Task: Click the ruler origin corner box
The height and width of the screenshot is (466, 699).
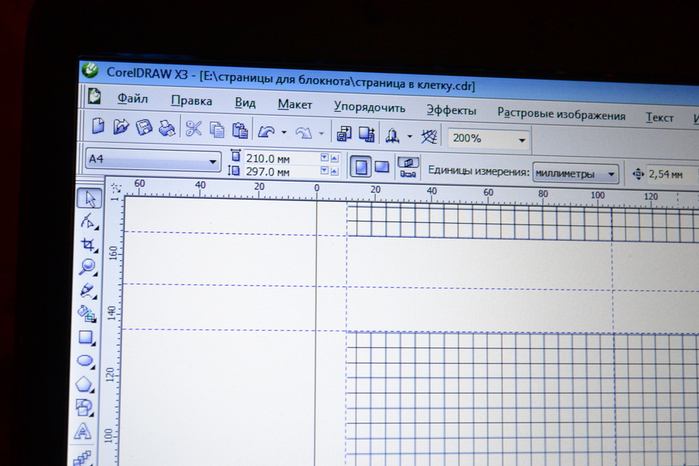Action: (x=115, y=188)
